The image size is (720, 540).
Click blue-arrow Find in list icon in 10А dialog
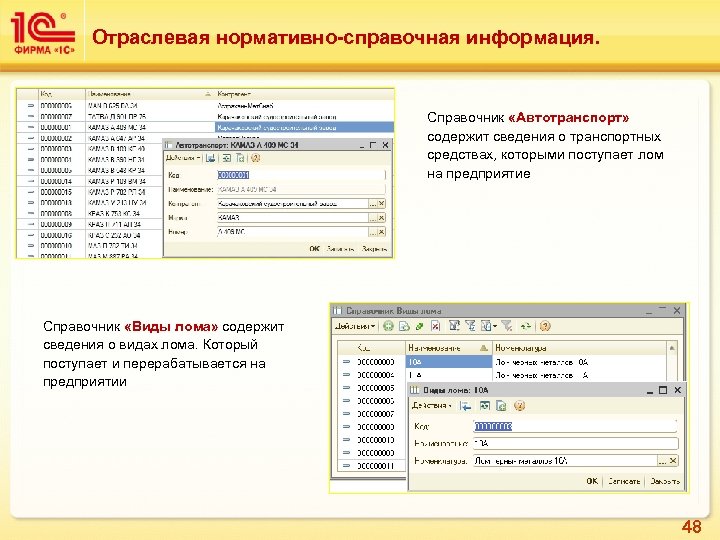[466, 406]
